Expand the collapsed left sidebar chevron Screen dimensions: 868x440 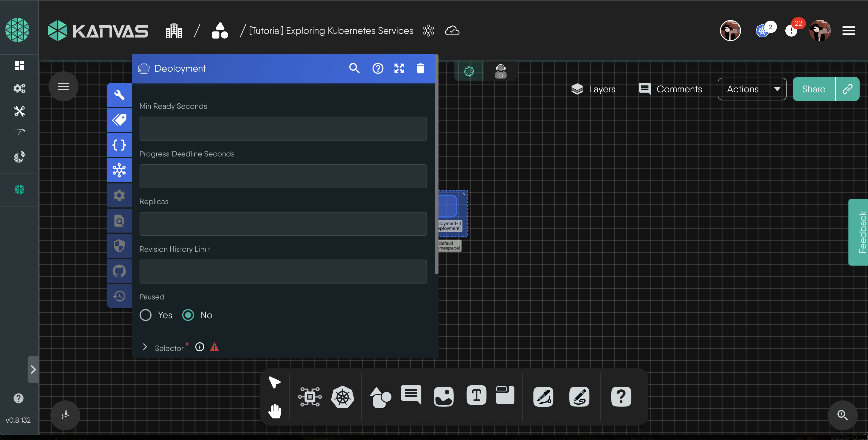pos(33,370)
